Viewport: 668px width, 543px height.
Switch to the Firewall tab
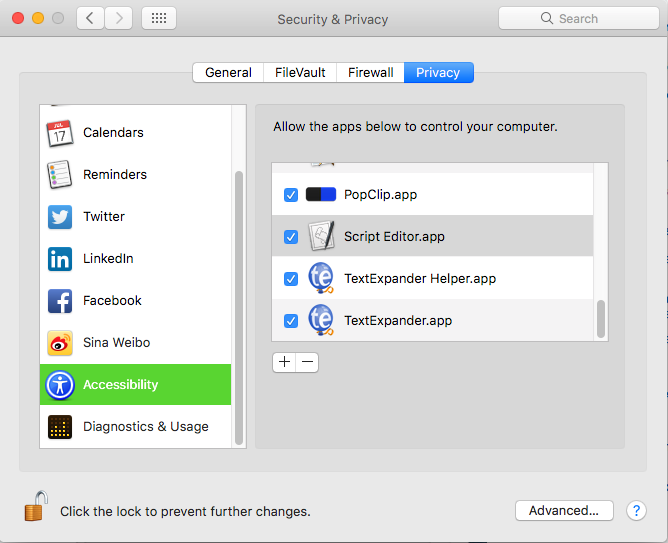(x=370, y=72)
